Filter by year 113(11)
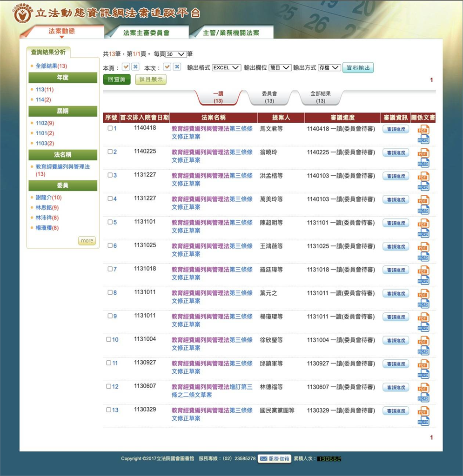The width and height of the screenshot is (463, 476). [45, 90]
